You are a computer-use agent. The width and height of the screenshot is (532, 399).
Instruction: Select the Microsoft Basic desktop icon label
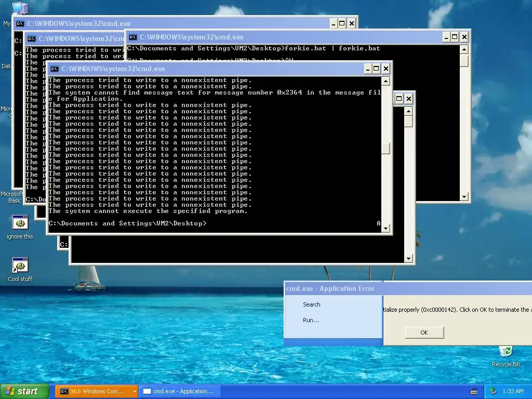(x=11, y=197)
